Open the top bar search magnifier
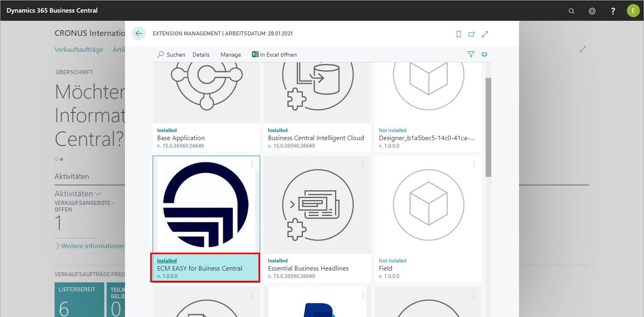The image size is (644, 317). pyautogui.click(x=572, y=11)
